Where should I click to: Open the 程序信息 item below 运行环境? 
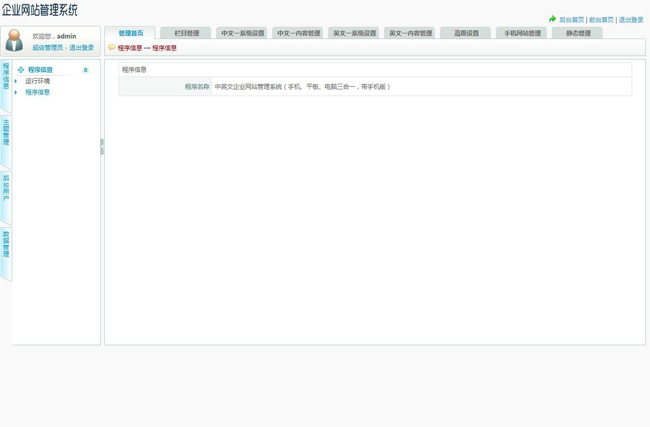tap(37, 92)
